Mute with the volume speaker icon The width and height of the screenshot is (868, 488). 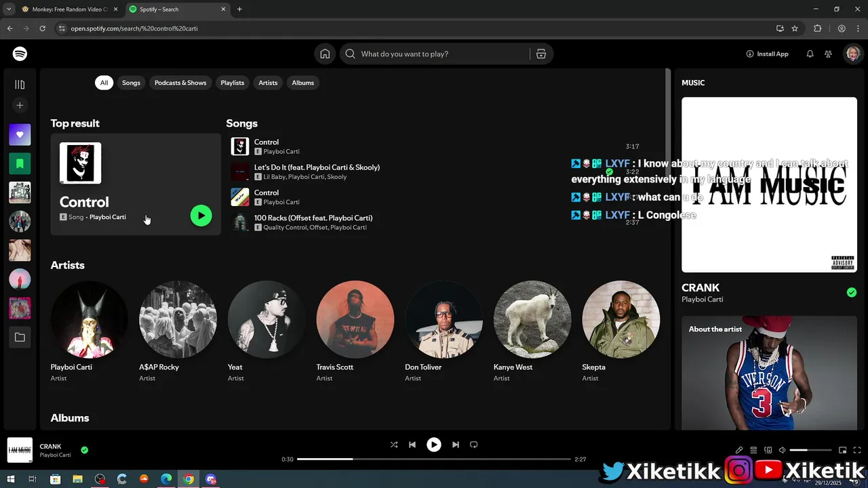[782, 450]
